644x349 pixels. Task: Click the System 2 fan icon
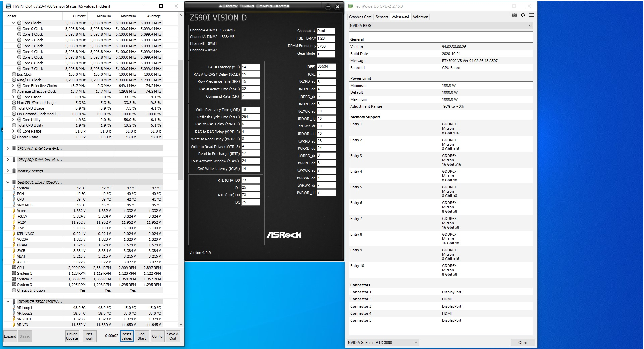click(14, 279)
